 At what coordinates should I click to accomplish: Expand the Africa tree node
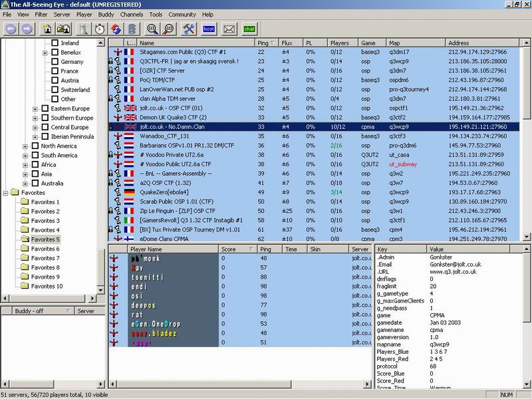(x=25, y=165)
